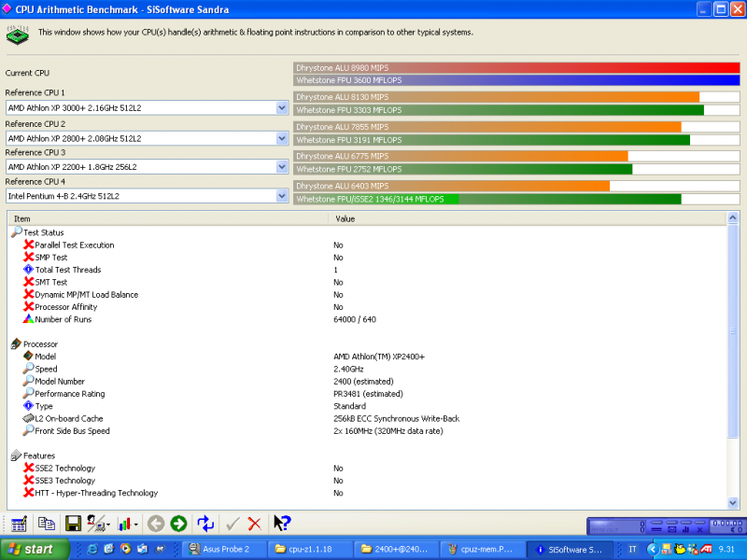Viewport: 747px width, 560px height.
Task: Click the red X beside Parallel Test Execution
Action: click(x=29, y=245)
